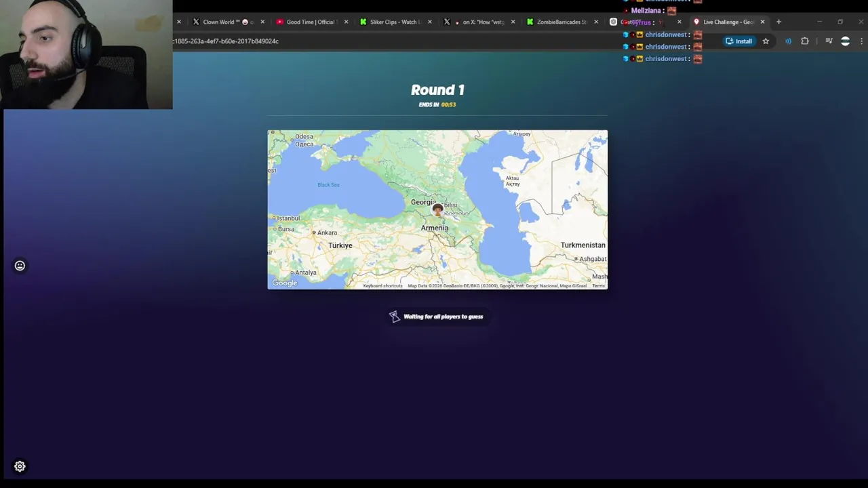Click the Istanbul label on the map
The image size is (868, 488).
[288, 218]
